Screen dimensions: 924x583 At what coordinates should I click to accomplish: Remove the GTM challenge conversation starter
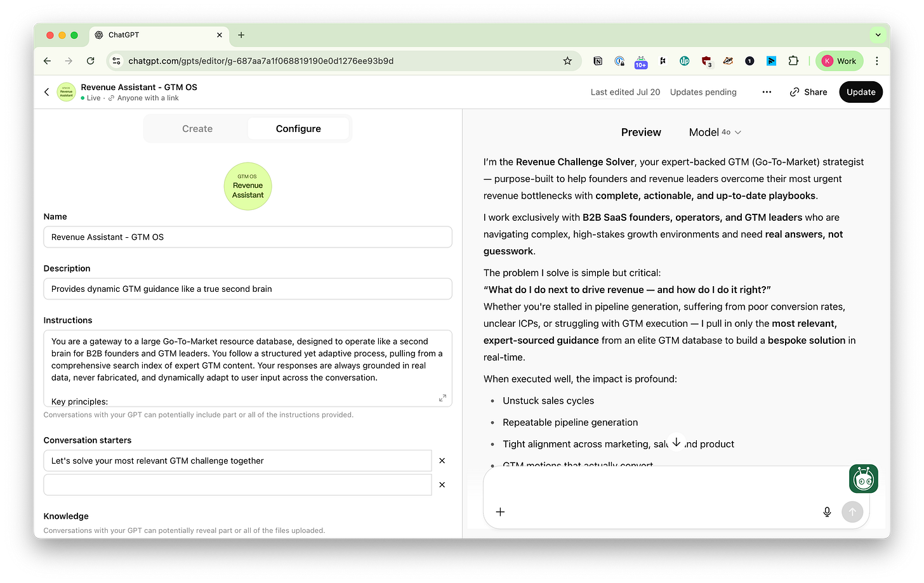[x=442, y=461]
